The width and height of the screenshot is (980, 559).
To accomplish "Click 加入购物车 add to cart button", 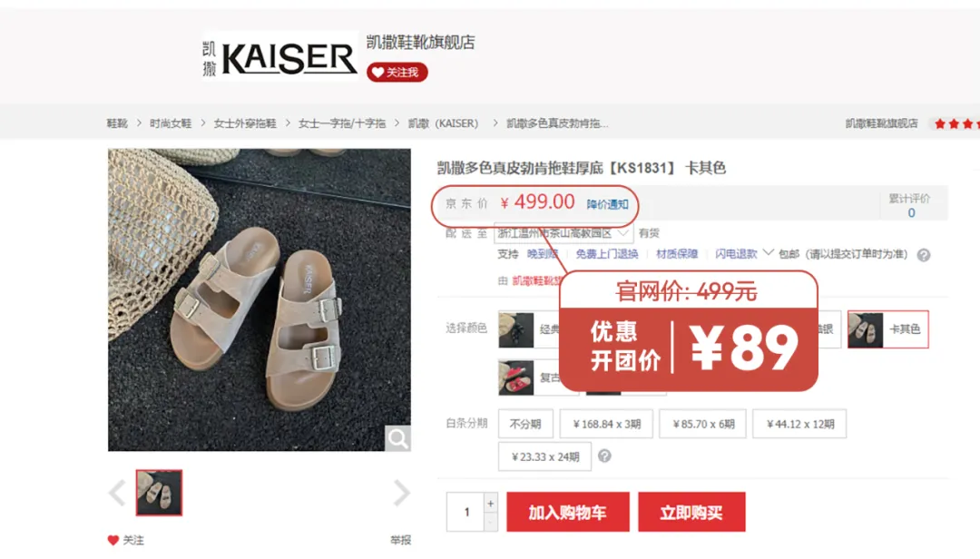I will click(567, 512).
